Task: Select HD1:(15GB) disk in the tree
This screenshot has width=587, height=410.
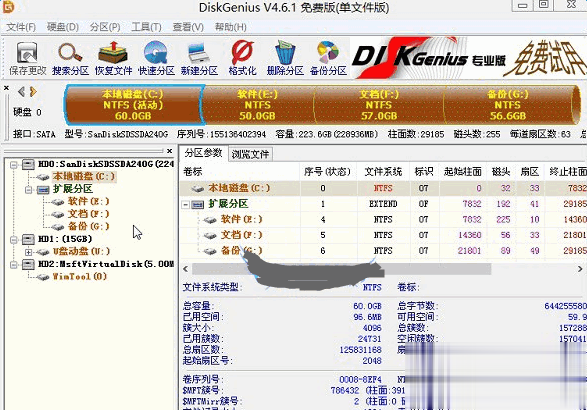Action: pos(65,239)
